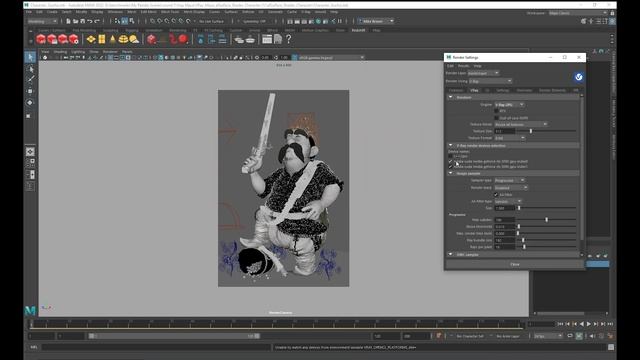Activate the Move tool in toolbox
The image size is (640, 360).
coord(30,91)
